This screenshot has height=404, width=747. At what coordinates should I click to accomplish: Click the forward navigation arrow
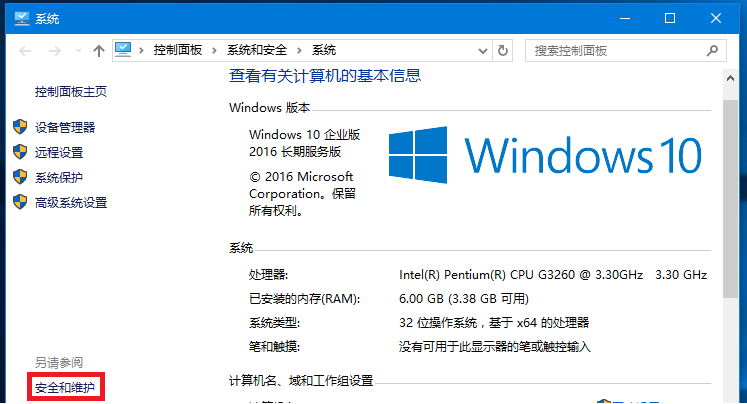pyautogui.click(x=55, y=50)
